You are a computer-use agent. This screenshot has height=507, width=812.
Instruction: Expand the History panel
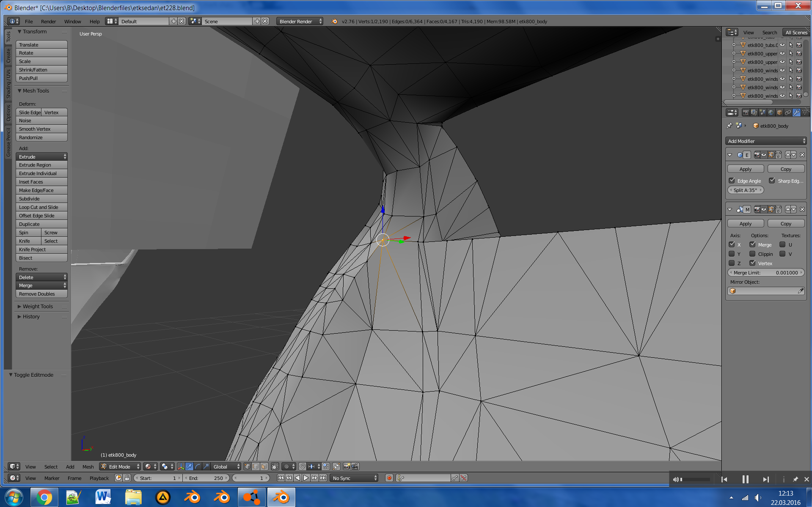coord(31,317)
